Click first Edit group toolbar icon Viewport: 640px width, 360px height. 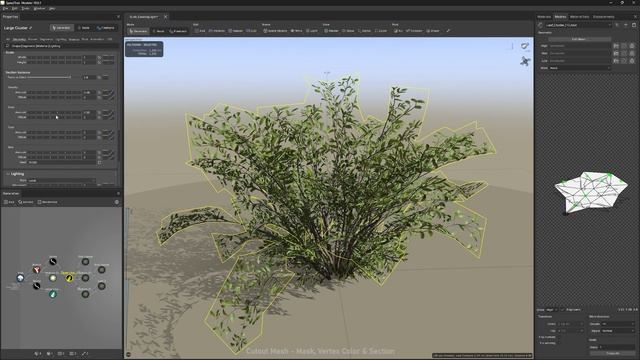coord(200,31)
